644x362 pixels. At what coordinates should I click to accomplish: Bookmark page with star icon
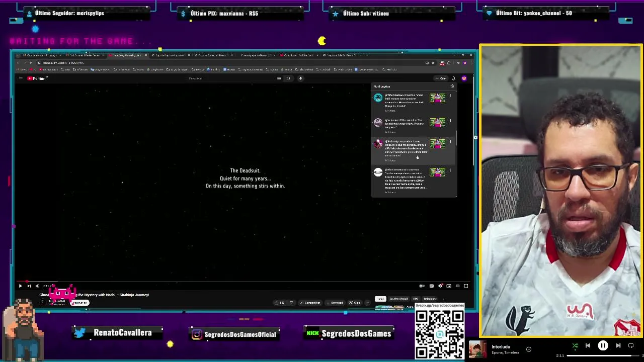(x=433, y=63)
